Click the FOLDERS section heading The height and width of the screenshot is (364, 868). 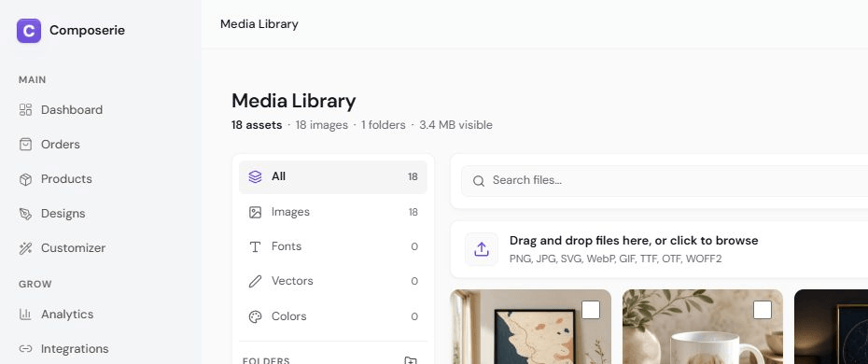click(266, 360)
